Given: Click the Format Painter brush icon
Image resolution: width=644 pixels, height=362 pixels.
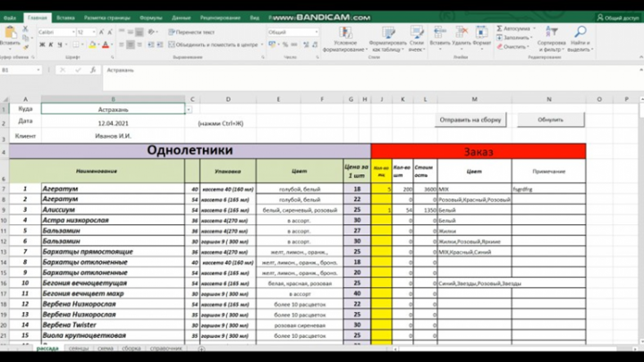Looking at the screenshot, I should click(x=25, y=47).
